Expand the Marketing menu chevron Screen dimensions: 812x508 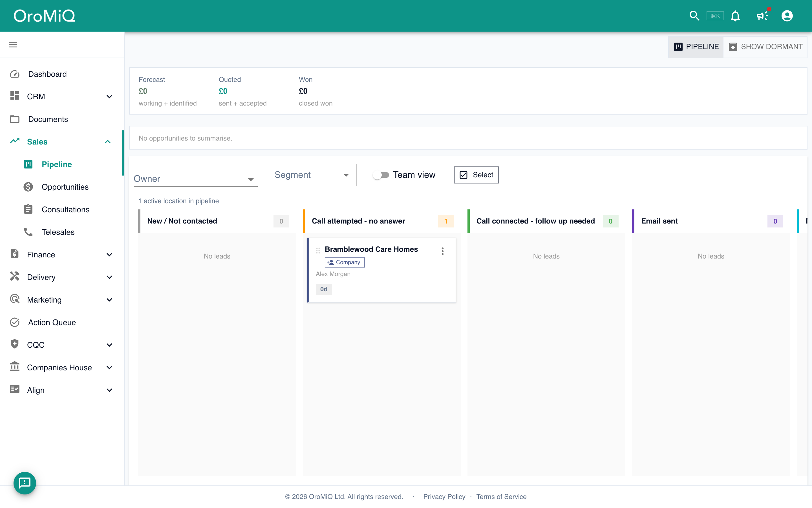[109, 300]
